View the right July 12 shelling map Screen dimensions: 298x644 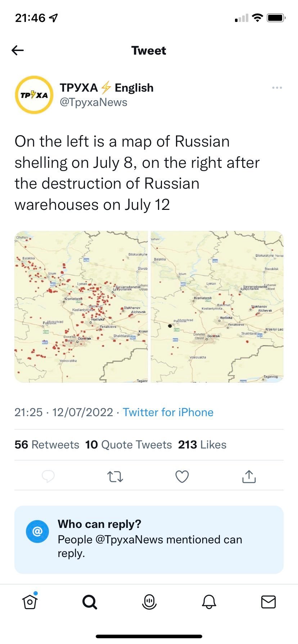[x=217, y=307]
